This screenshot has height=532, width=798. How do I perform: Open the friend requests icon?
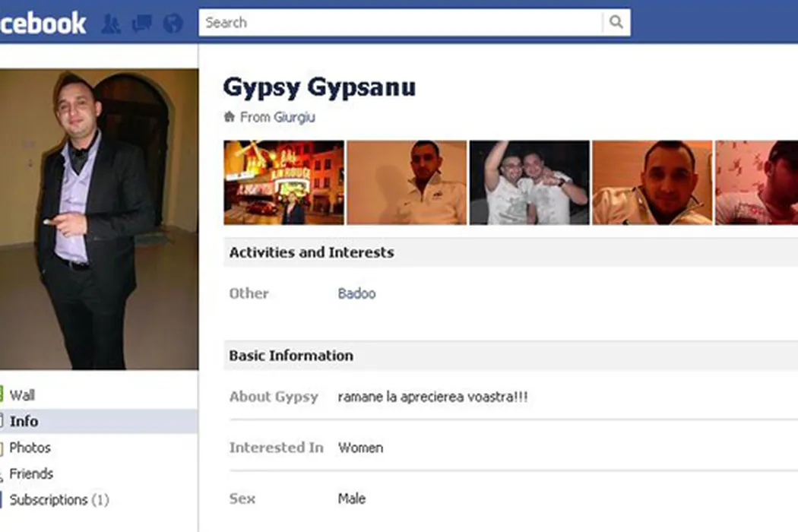click(x=111, y=24)
